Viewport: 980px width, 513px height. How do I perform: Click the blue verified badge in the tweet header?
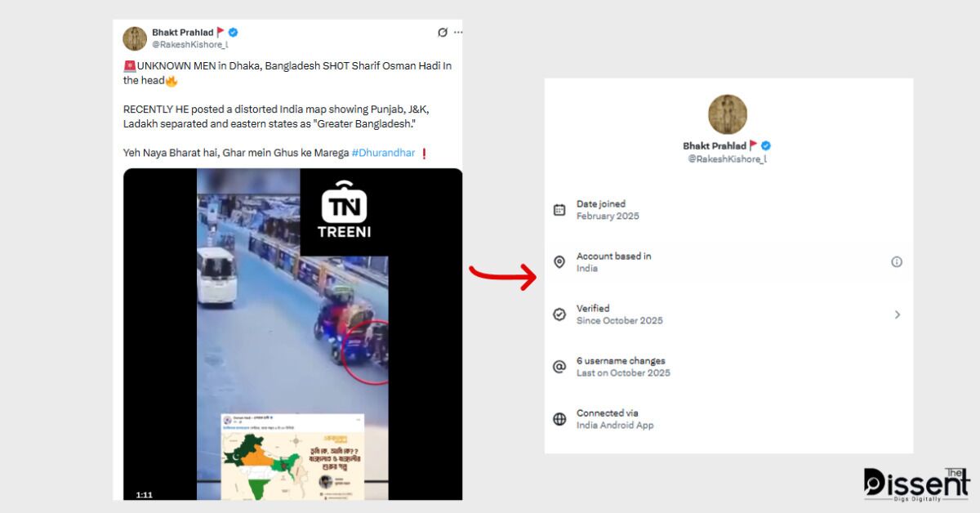[234, 33]
